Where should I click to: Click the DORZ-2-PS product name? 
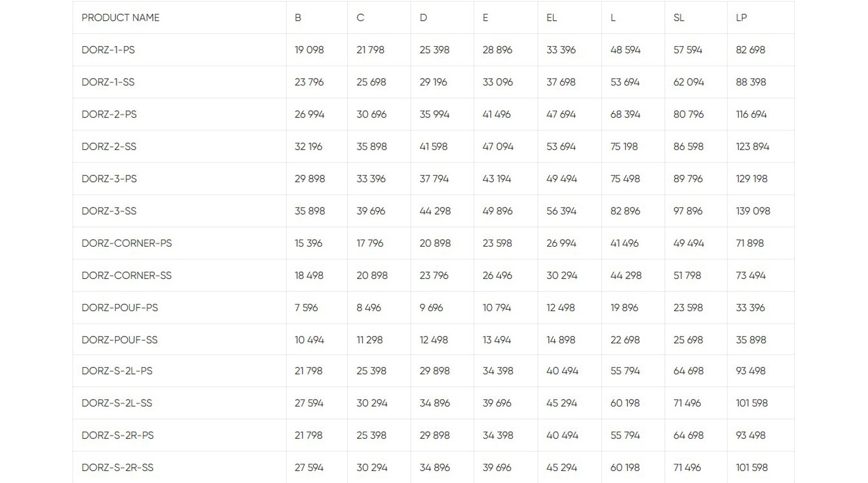tap(109, 114)
